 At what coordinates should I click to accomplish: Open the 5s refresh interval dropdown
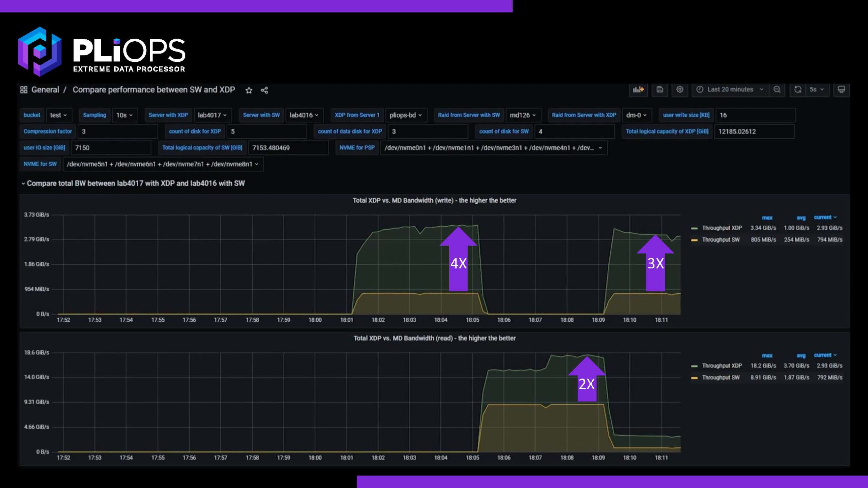[x=816, y=89]
